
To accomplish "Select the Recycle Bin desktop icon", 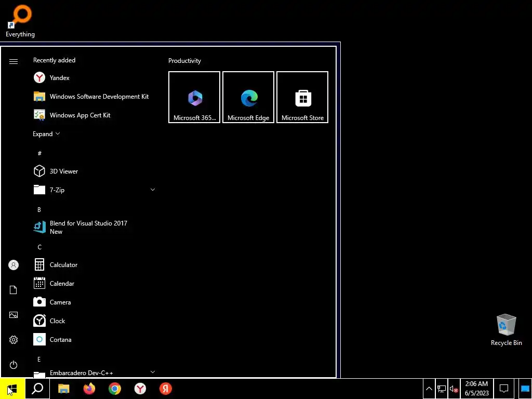I will [506, 330].
